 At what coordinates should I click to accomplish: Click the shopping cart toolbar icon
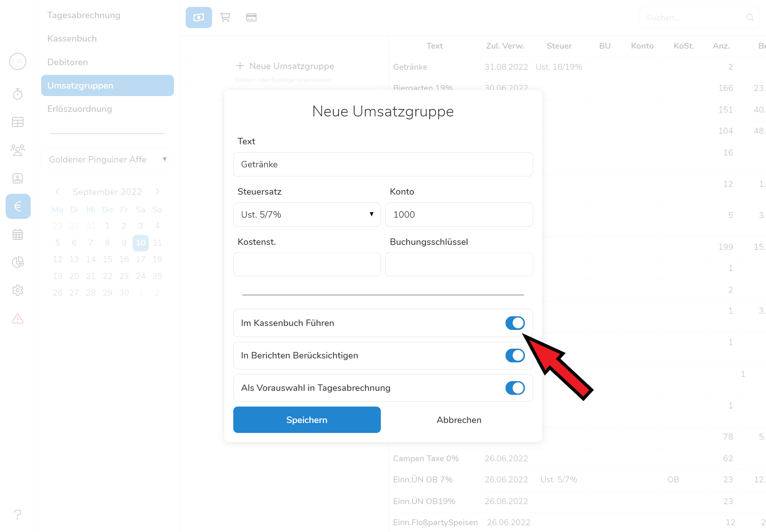[225, 17]
